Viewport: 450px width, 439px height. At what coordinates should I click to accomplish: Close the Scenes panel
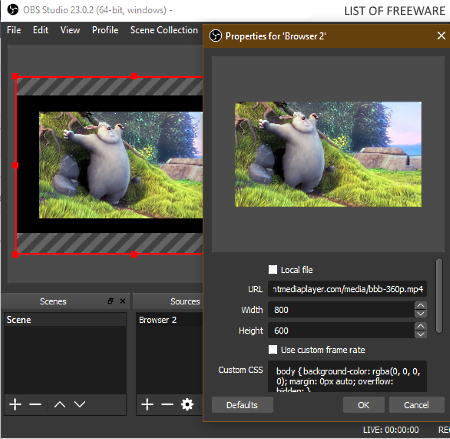pos(123,301)
